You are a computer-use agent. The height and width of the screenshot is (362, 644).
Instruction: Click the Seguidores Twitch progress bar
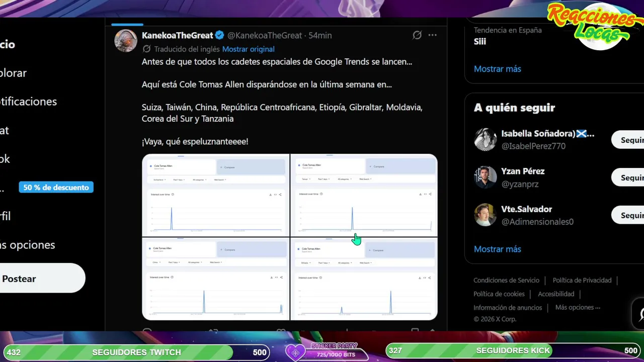pyautogui.click(x=137, y=352)
